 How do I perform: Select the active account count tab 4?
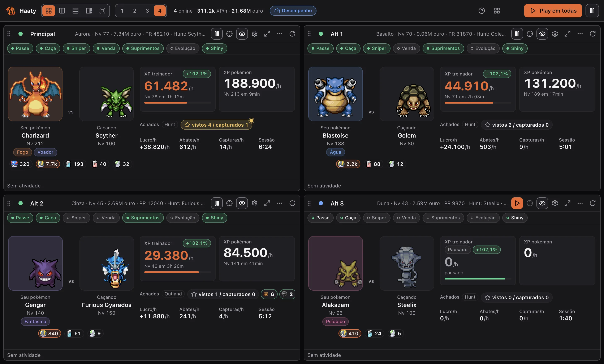160,11
